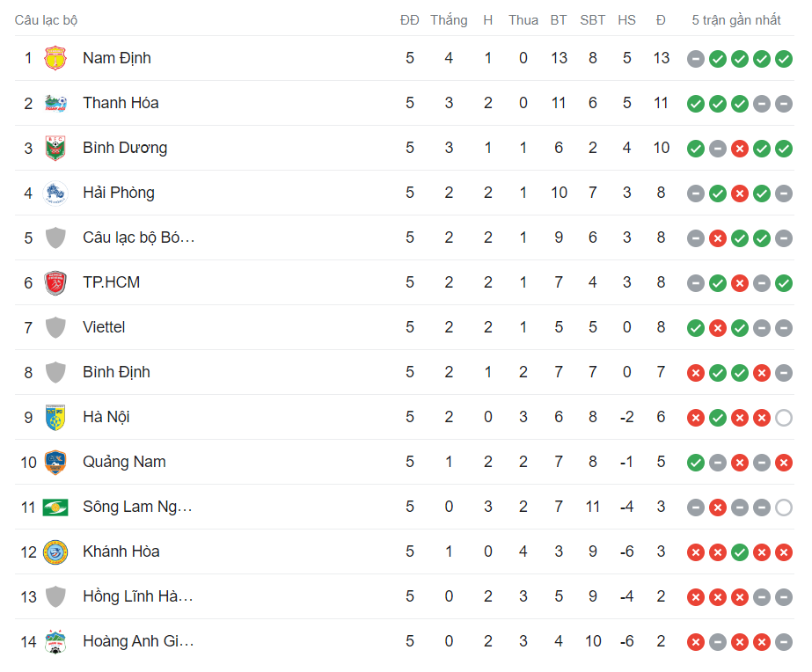Screen dimensions: 812x672
Task: Click the Hoàng Anh Gia Lai badge
Action: [55, 641]
